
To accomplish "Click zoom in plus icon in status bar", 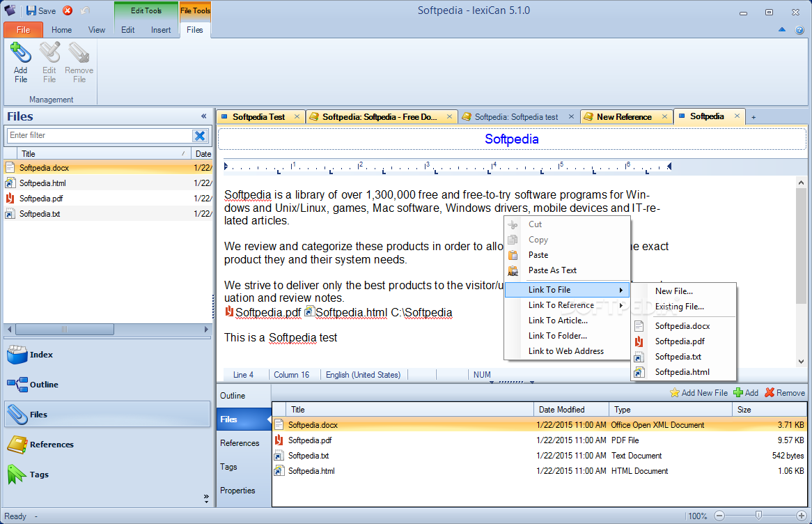I will pos(801,516).
